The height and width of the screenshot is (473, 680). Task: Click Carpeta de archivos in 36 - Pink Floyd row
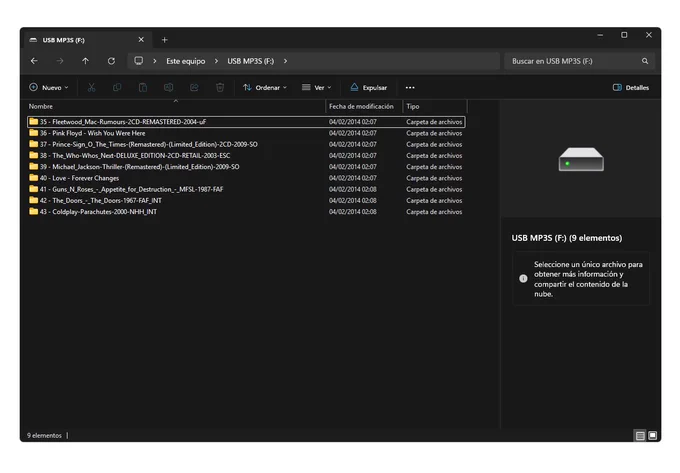click(434, 133)
